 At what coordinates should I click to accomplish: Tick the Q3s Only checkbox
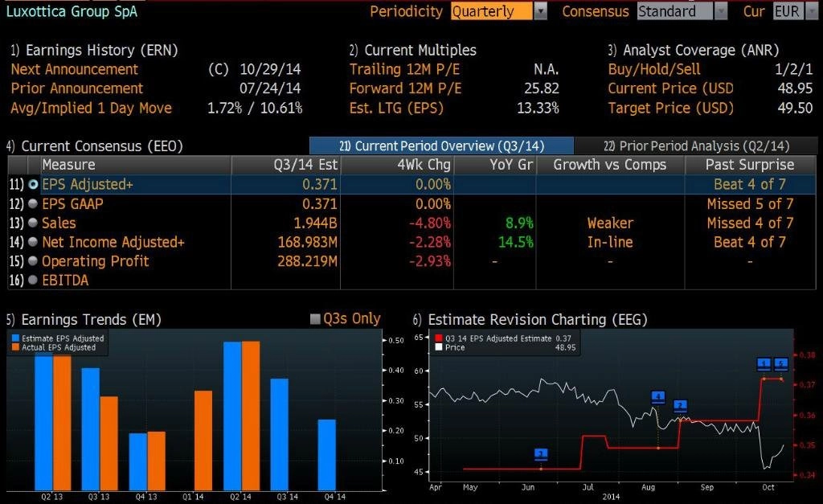tap(315, 319)
